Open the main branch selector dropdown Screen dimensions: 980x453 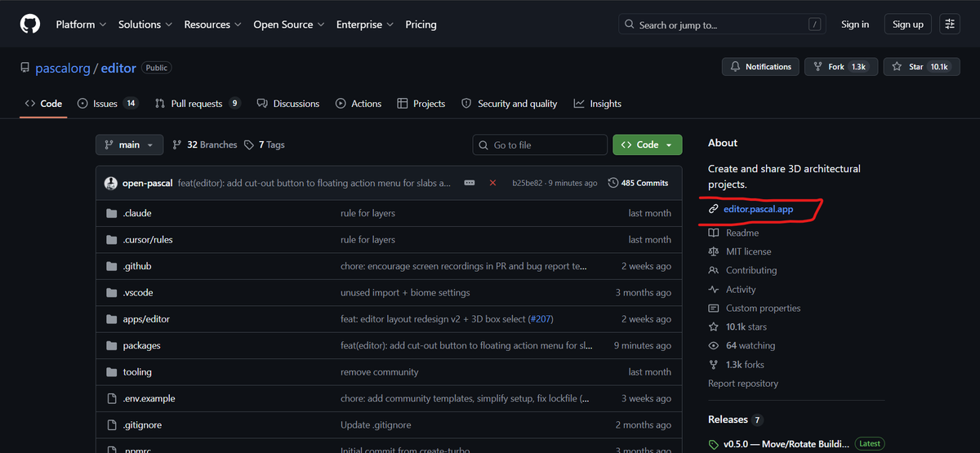pyautogui.click(x=129, y=144)
